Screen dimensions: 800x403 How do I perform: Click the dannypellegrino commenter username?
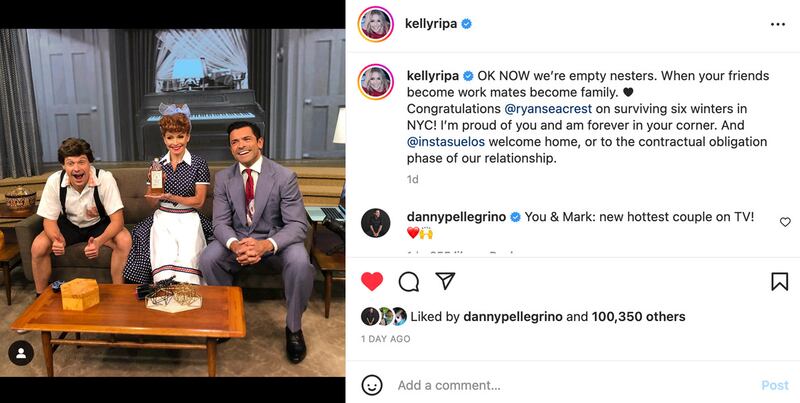tap(457, 217)
